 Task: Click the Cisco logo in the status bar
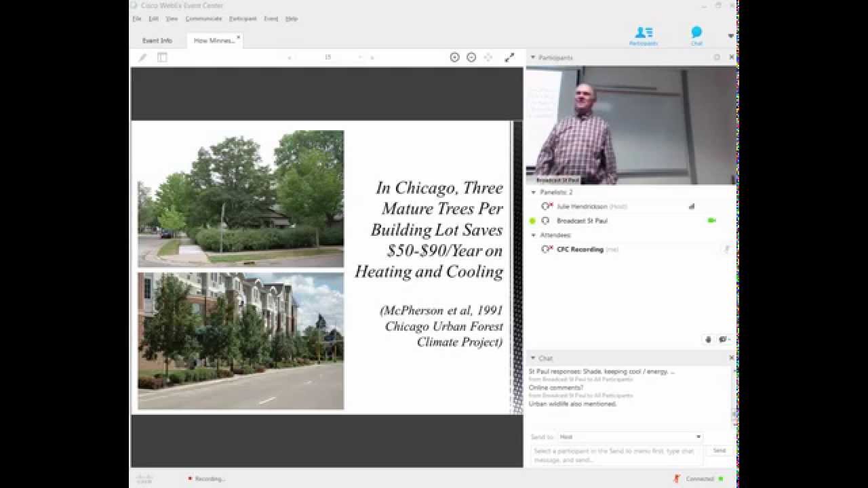pyautogui.click(x=144, y=479)
